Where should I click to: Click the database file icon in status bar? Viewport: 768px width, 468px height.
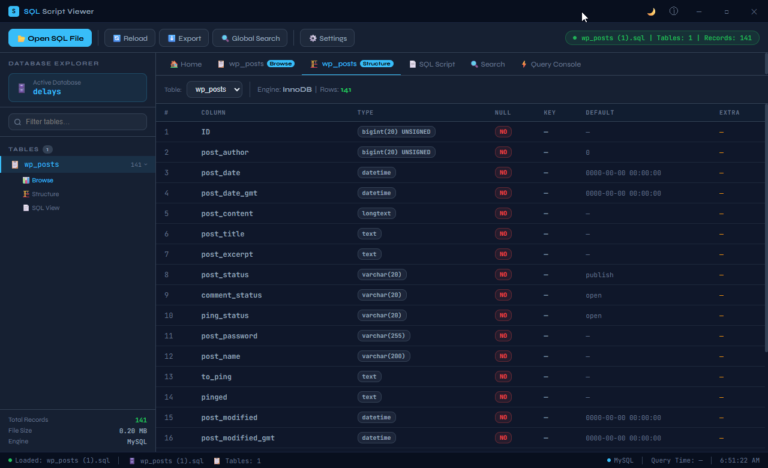click(132, 461)
